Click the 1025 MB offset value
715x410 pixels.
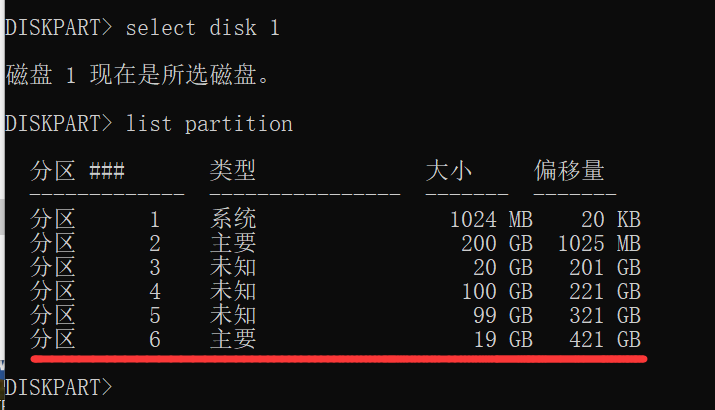coord(600,244)
